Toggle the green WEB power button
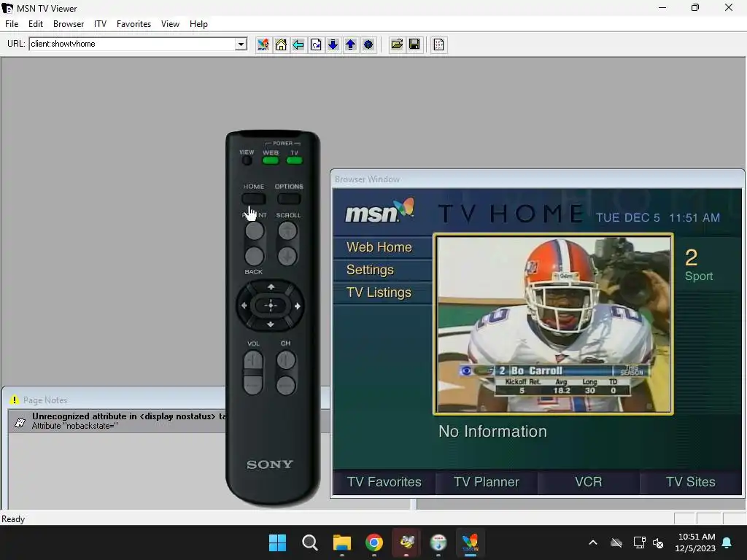This screenshot has width=747, height=560. (x=271, y=160)
